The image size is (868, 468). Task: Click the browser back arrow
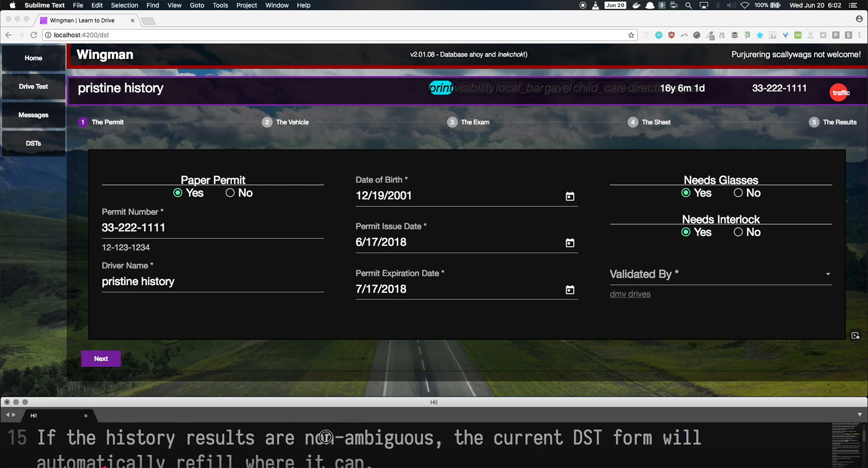8,35
